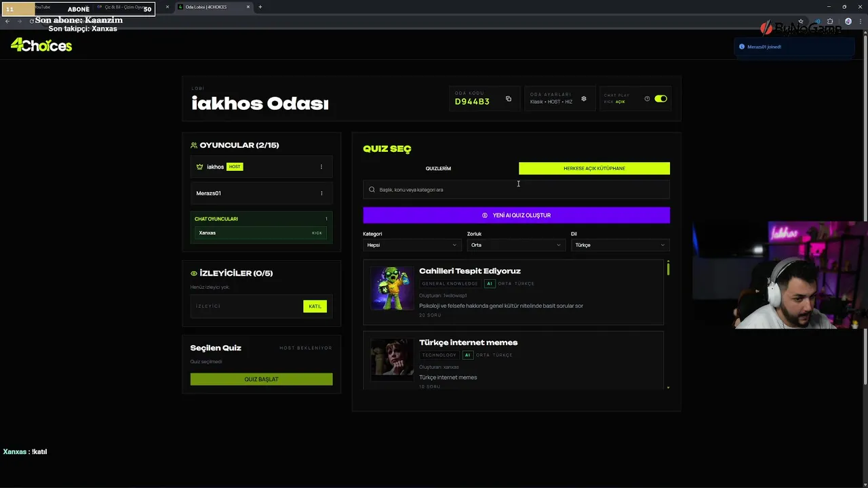The width and height of the screenshot is (868, 488).
Task: Open room settings gear icon
Action: point(584,99)
